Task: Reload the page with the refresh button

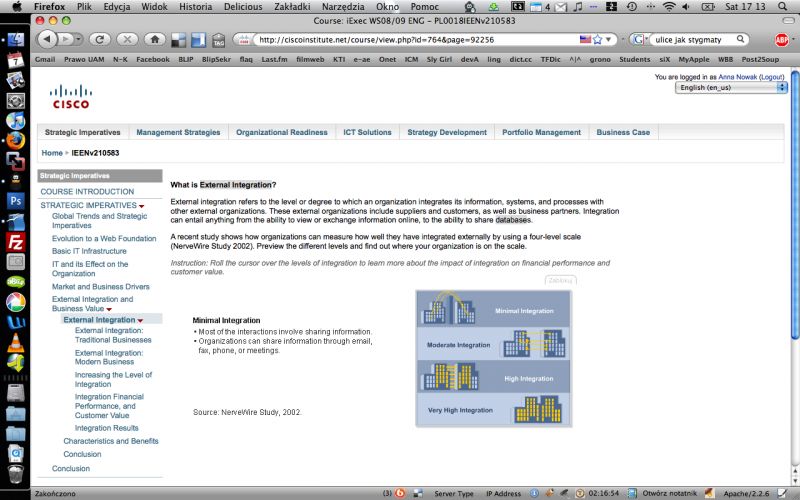Action: [100, 39]
